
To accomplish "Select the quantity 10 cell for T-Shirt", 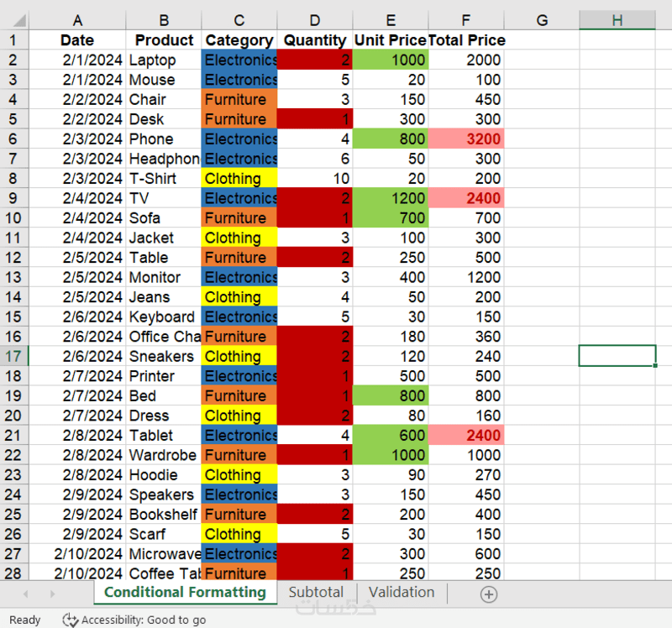I will tap(315, 178).
